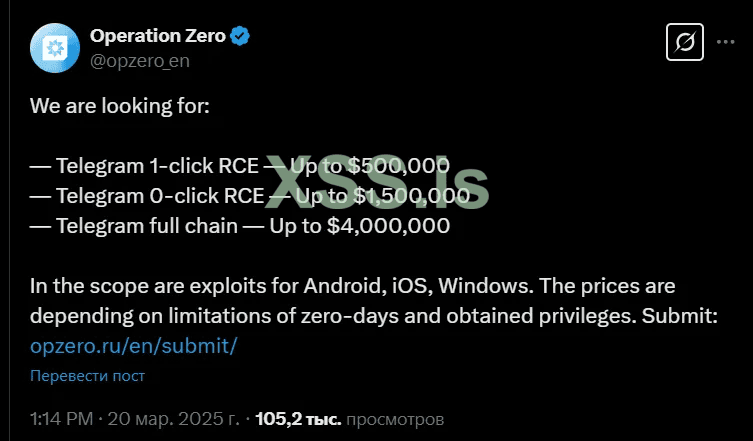Open the @opzero_en handle
Viewport: 753px width, 441px height.
click(x=139, y=61)
